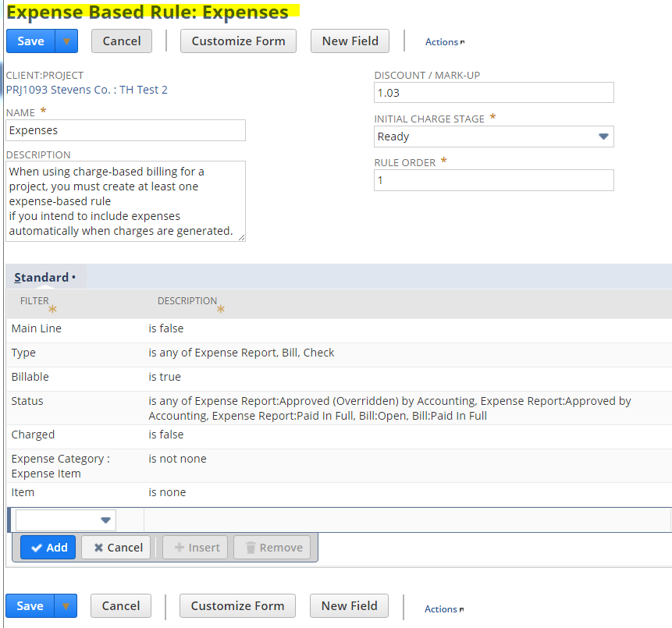Edit the Name input field
This screenshot has width=672, height=628.
(x=126, y=130)
